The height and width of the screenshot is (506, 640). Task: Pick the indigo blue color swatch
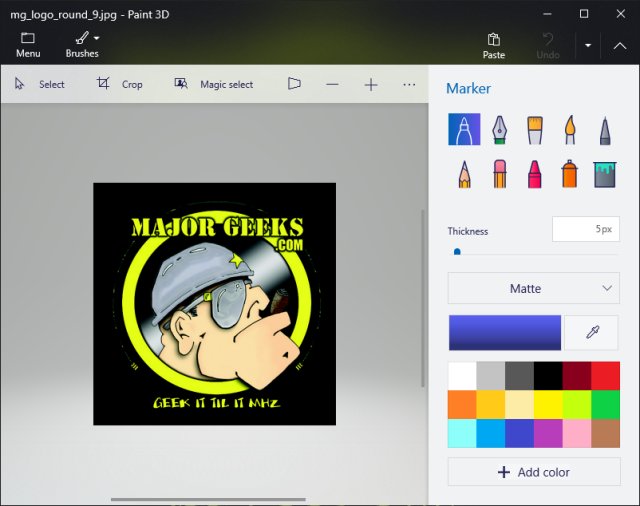point(519,433)
